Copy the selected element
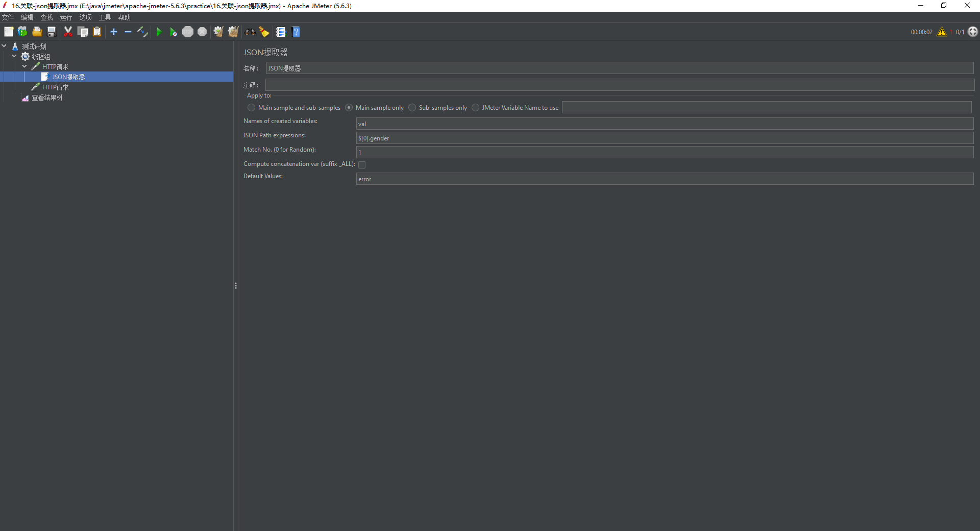The image size is (980, 531). point(83,32)
